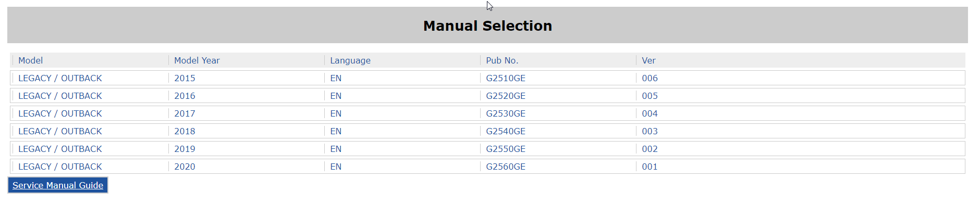Choose publication number G2530GE
This screenshot has height=217, width=980.
tap(506, 113)
